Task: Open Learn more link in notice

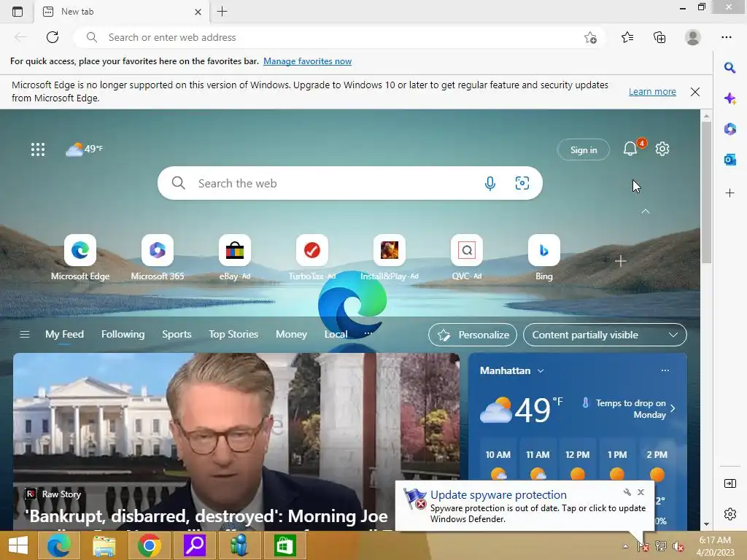Action: click(652, 91)
